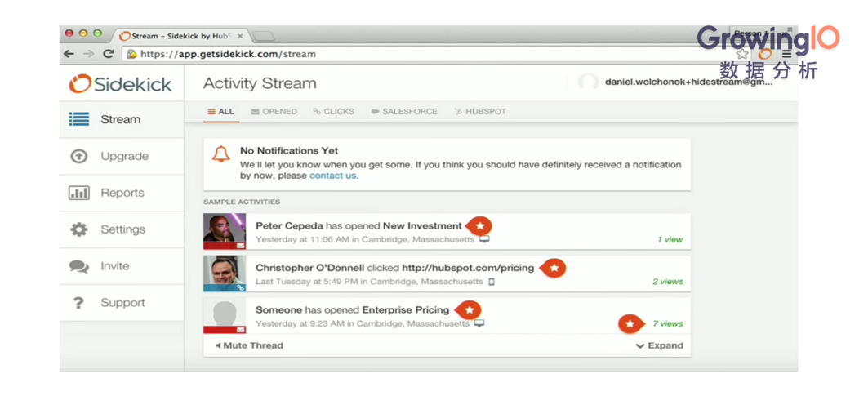The width and height of the screenshot is (868, 396).
Task: Click the user account avatar in header
Action: (x=588, y=82)
